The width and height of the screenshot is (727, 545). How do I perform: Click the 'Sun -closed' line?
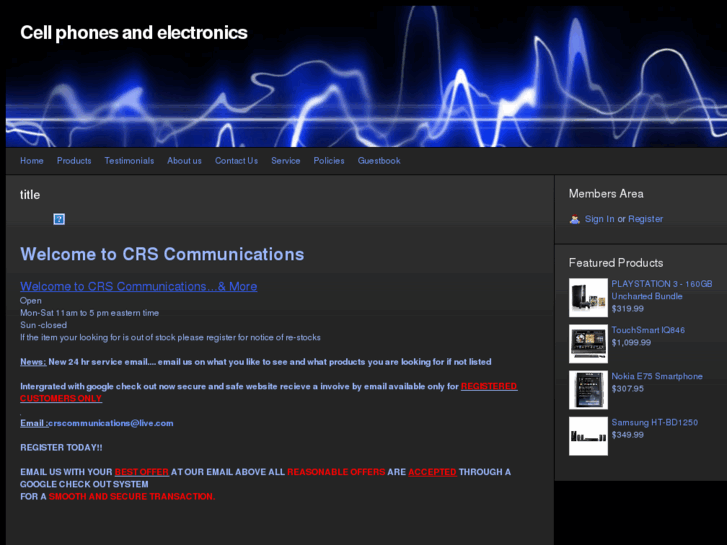pos(44,325)
